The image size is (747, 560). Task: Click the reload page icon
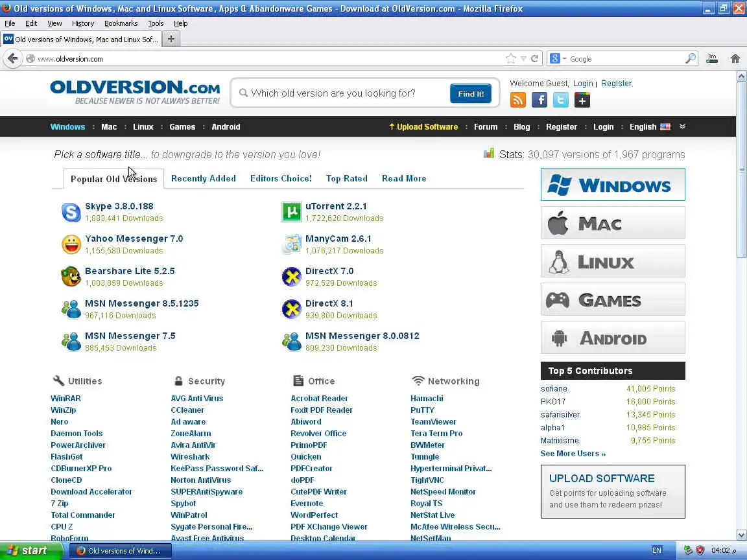[x=534, y=58]
